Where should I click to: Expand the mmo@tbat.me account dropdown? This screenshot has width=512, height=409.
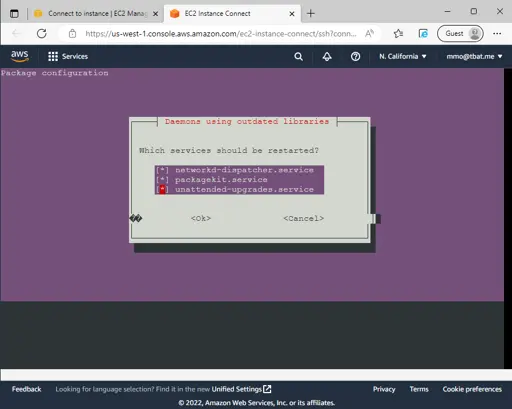(474, 56)
